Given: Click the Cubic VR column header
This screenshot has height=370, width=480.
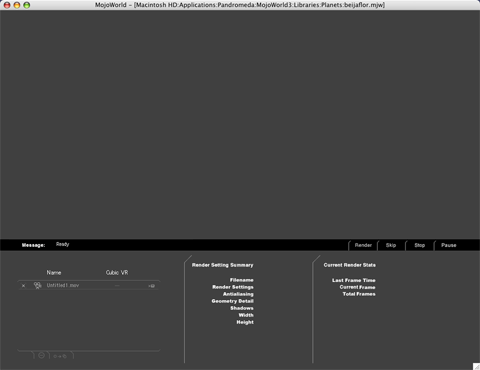Looking at the screenshot, I should coord(117,273).
